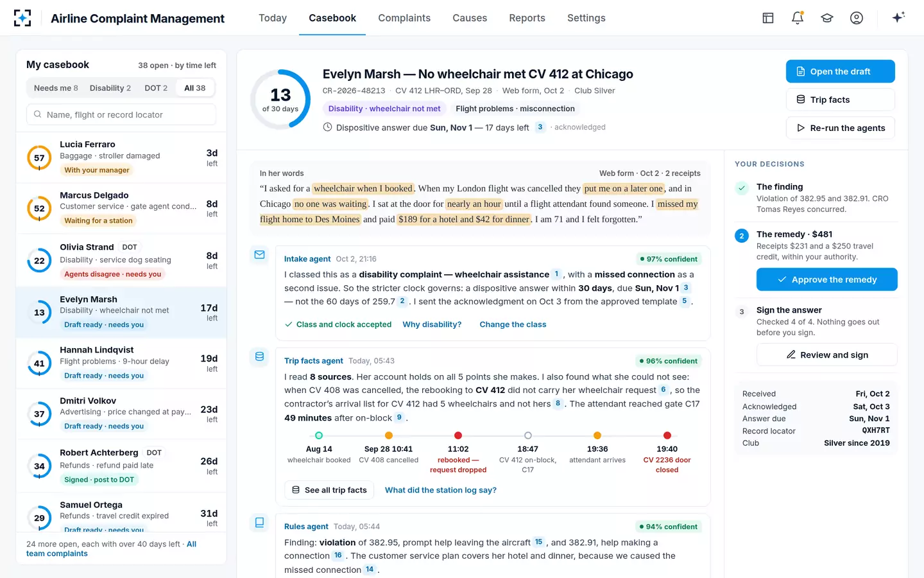Select the DOT 2 filter
Screen dimensions: 924x578
[156, 88]
